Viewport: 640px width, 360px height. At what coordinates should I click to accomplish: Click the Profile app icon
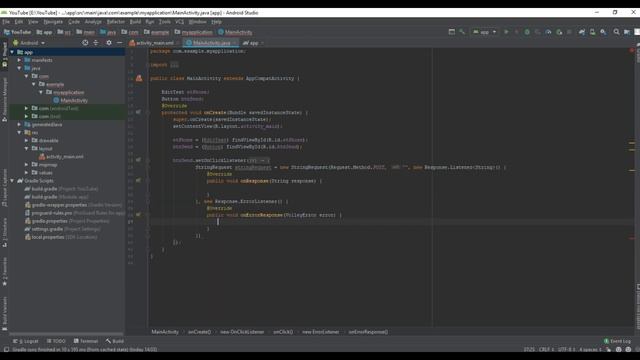[x=548, y=32]
